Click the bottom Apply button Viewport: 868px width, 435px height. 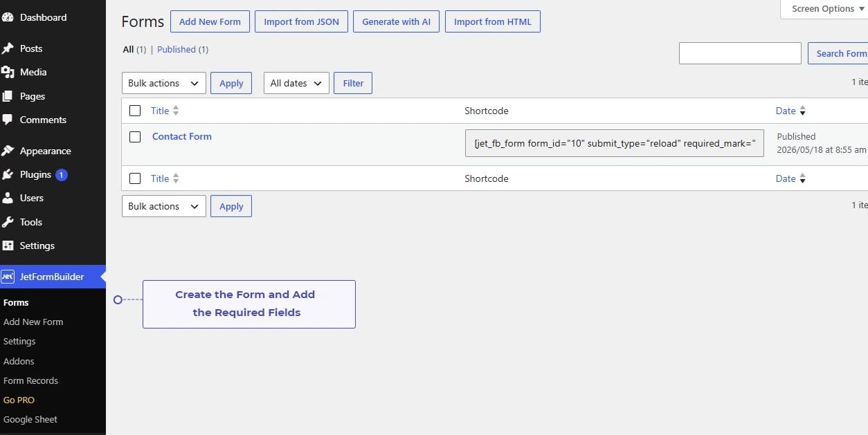[231, 206]
